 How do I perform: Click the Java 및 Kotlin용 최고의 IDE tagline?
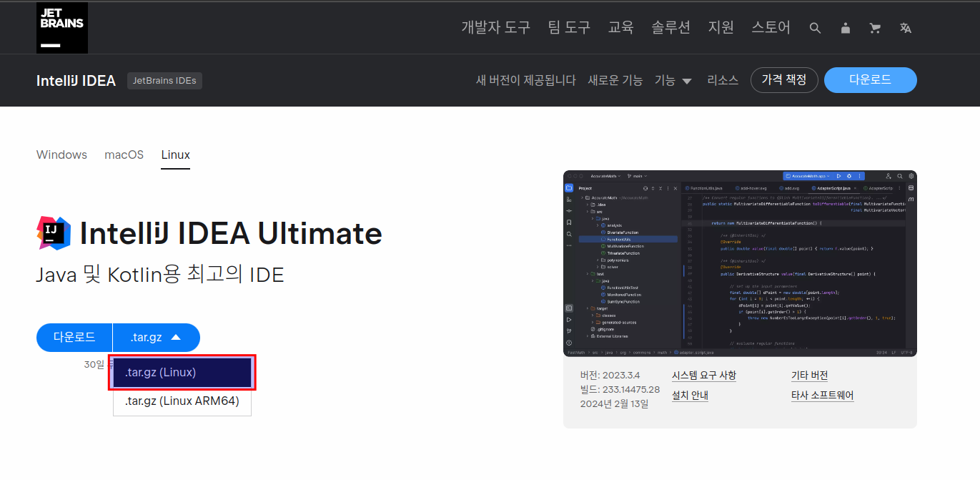pyautogui.click(x=160, y=274)
